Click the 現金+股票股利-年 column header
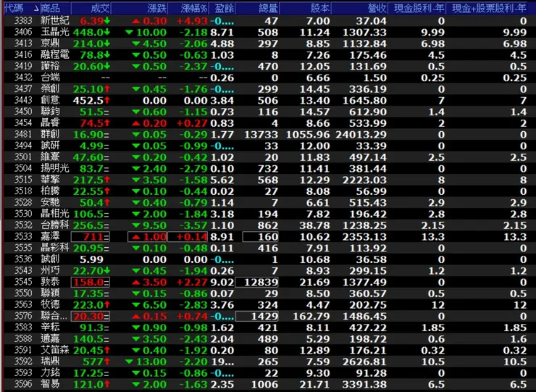536x392 pixels. click(x=490, y=8)
